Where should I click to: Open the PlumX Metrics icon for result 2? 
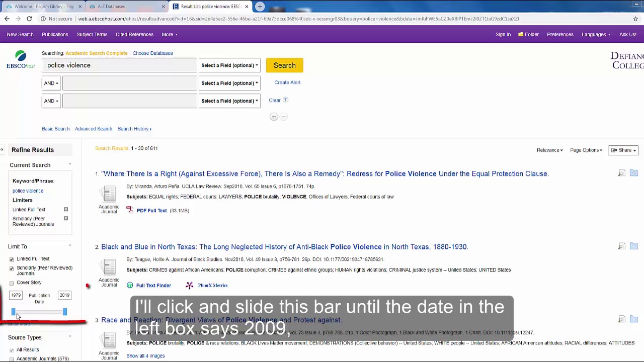tap(189, 285)
